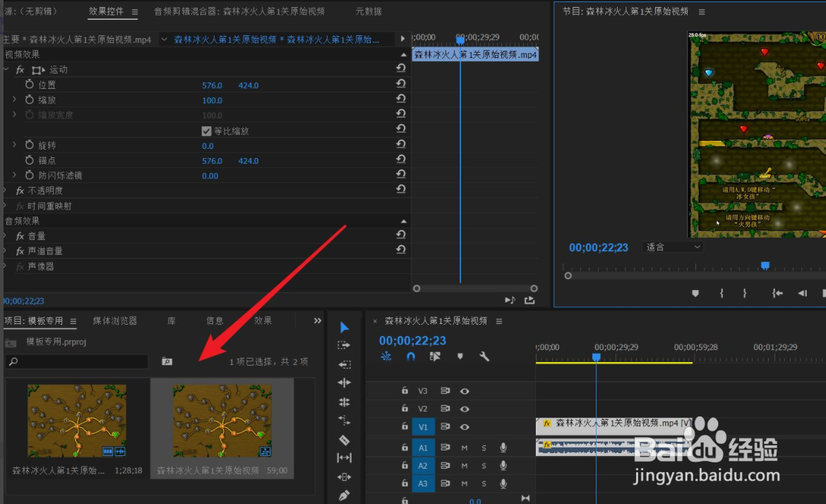Reset the Opacity effect
Viewport: 826px width, 504px height.
pos(401,189)
